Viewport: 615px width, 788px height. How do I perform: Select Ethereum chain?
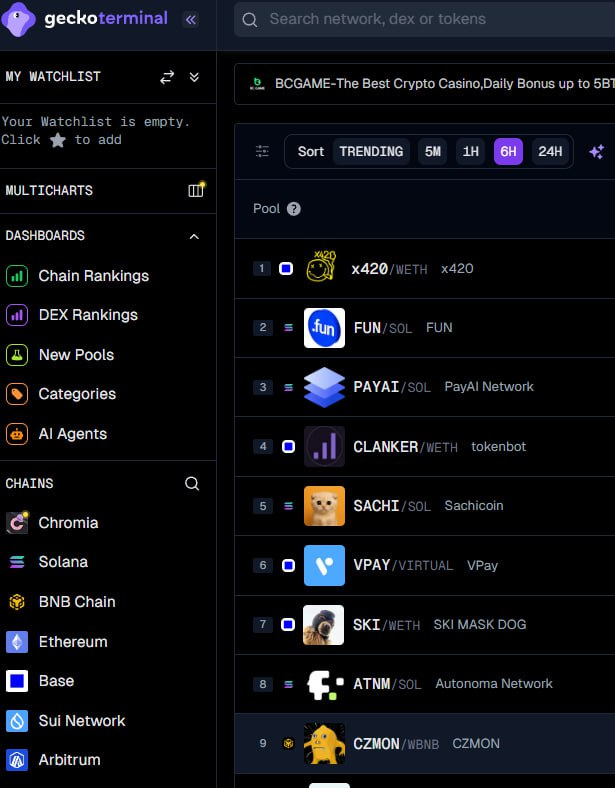tap(73, 642)
